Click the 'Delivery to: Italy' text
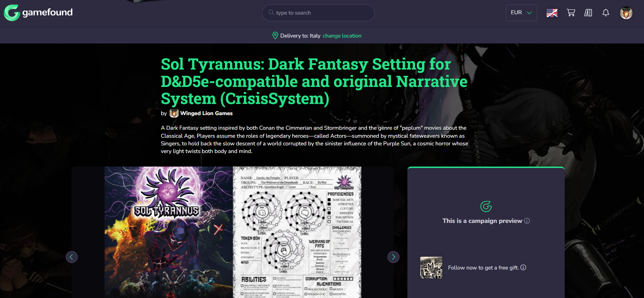644x298 pixels. [300, 36]
